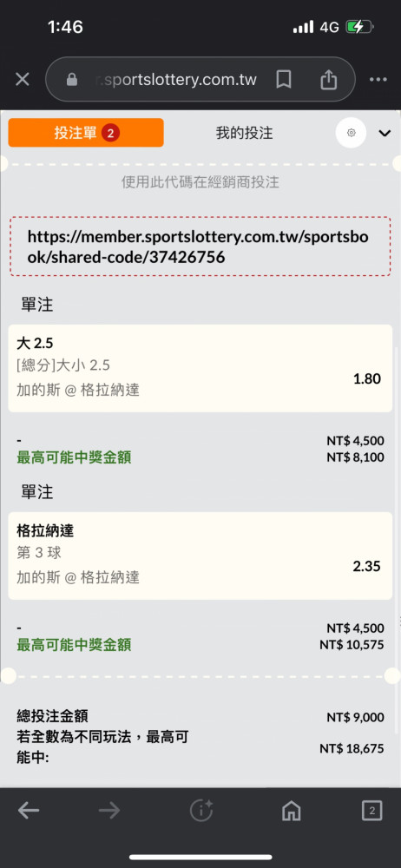401x868 pixels.
Task: Select the 大 2.5 bet card
Action: click(x=200, y=368)
